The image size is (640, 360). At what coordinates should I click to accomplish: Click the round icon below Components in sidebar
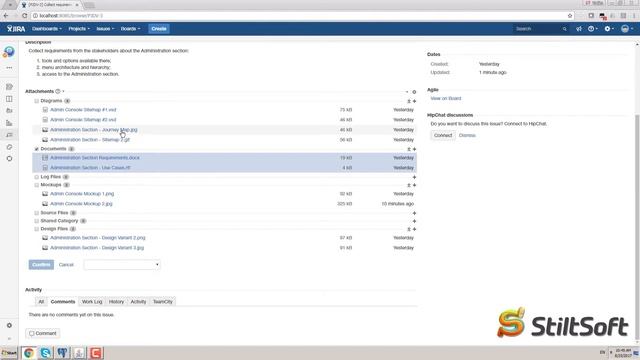coord(9,158)
